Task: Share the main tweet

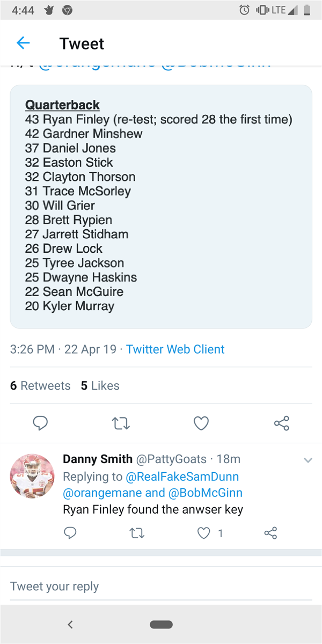Action: tap(282, 424)
